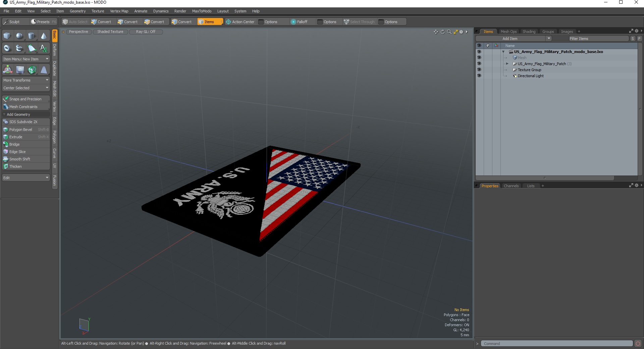Open the Vertex Map menu
644x349 pixels.
[119, 11]
